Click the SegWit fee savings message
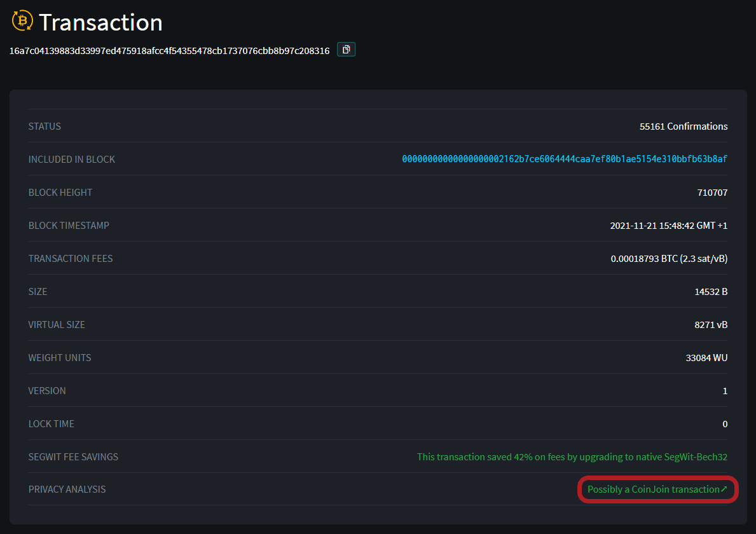Screen dimensions: 756x534 pyautogui.click(x=572, y=456)
